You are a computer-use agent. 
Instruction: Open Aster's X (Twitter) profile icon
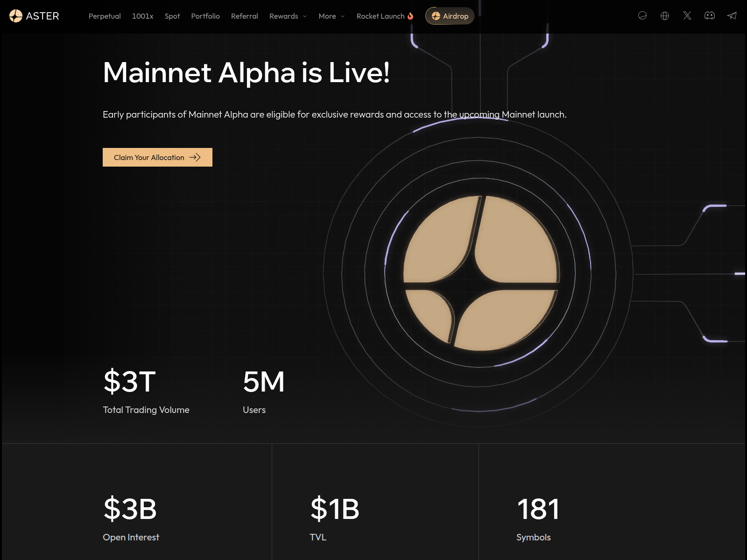(687, 16)
